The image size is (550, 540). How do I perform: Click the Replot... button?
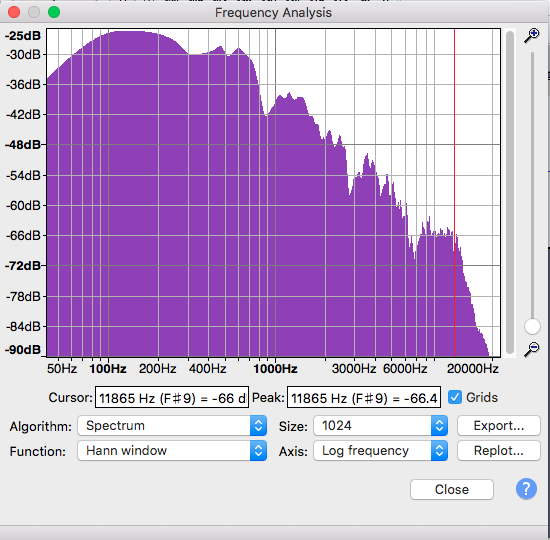click(498, 451)
